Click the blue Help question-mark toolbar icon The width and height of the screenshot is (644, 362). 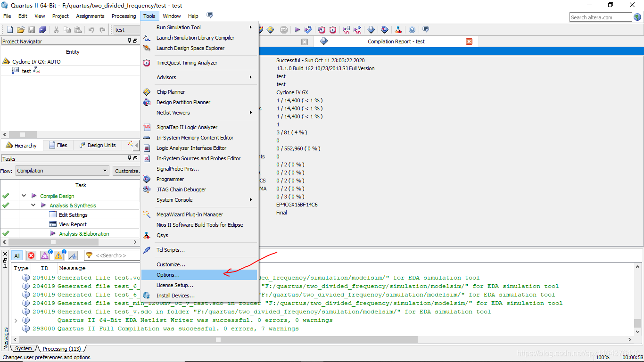[x=412, y=30]
